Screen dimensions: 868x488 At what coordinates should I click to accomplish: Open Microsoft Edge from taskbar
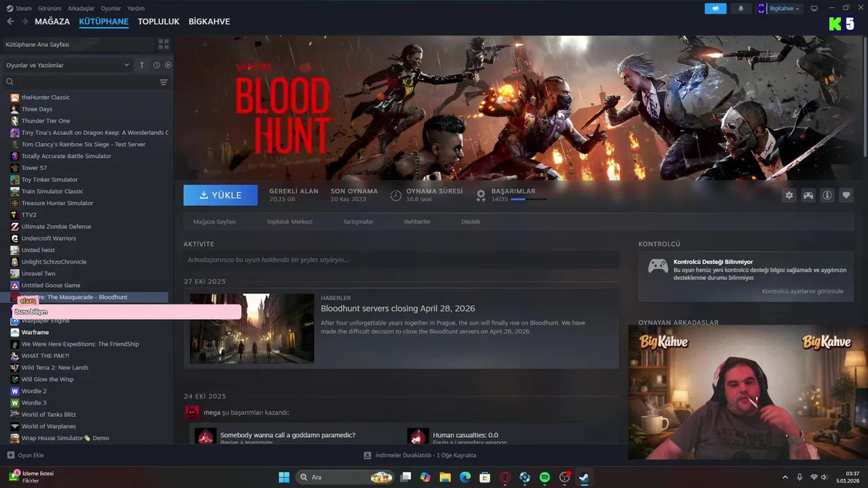click(465, 477)
